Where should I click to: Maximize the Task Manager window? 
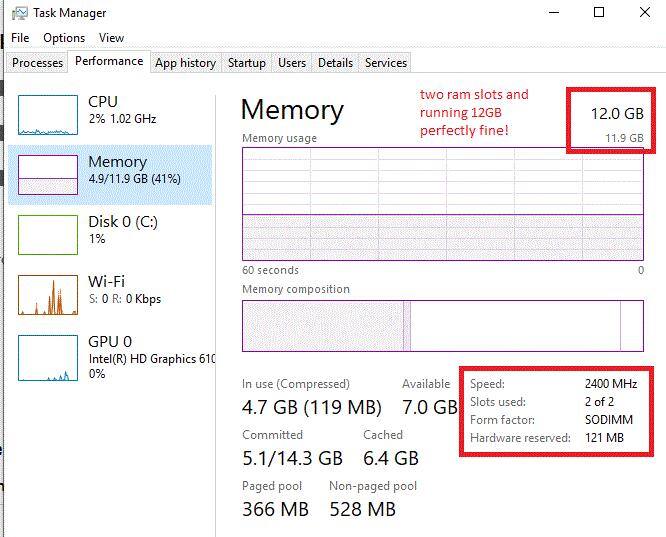[x=599, y=13]
